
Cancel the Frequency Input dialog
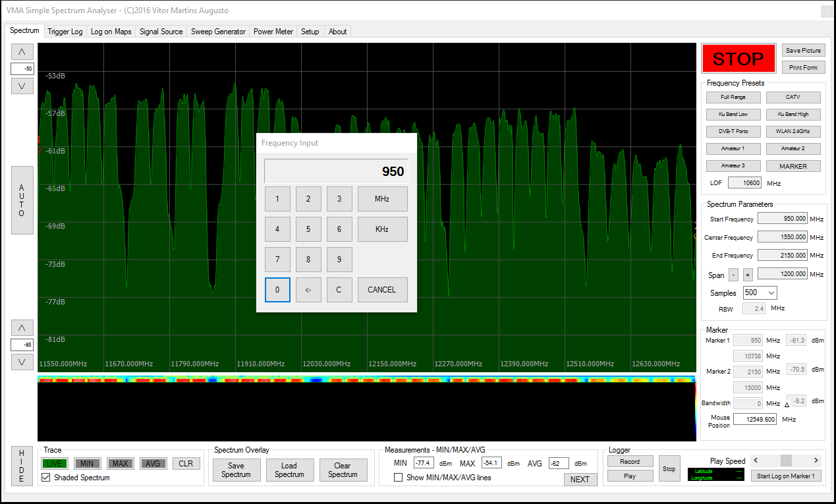pyautogui.click(x=382, y=290)
